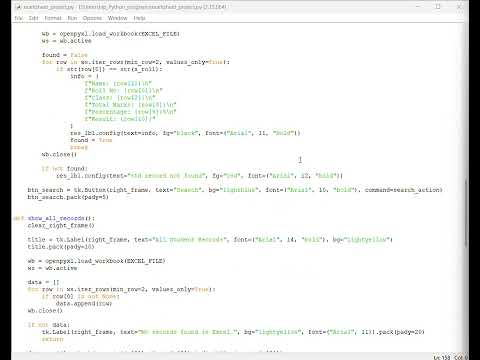Click the Col 0 status indicator
This screenshot has height=360, width=480.
(461, 357)
